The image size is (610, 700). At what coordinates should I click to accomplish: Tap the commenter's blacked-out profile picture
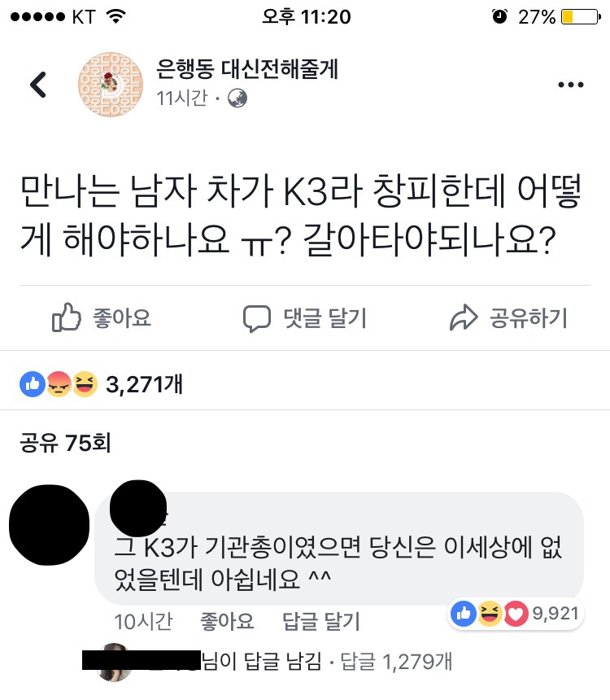pos(49,525)
